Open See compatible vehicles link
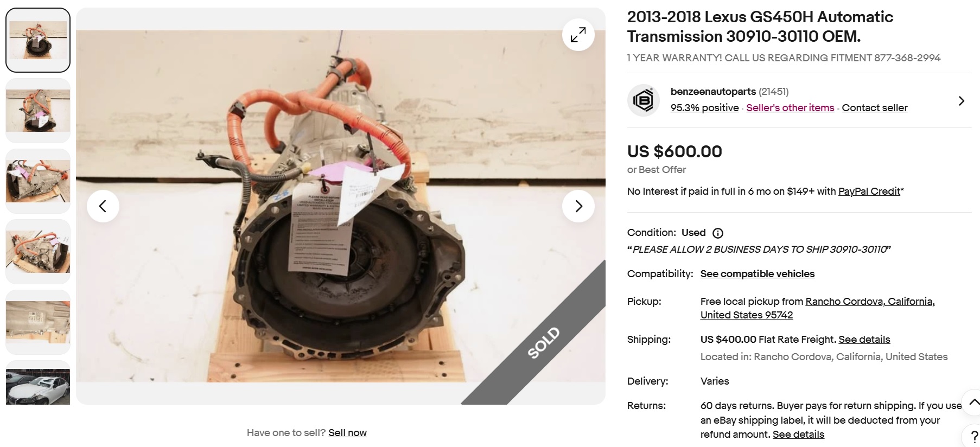 coord(757,274)
